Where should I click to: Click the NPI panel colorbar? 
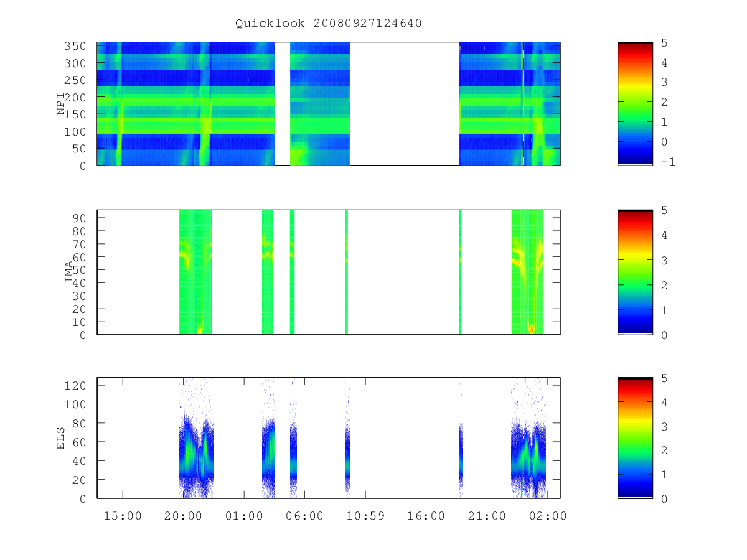635,103
